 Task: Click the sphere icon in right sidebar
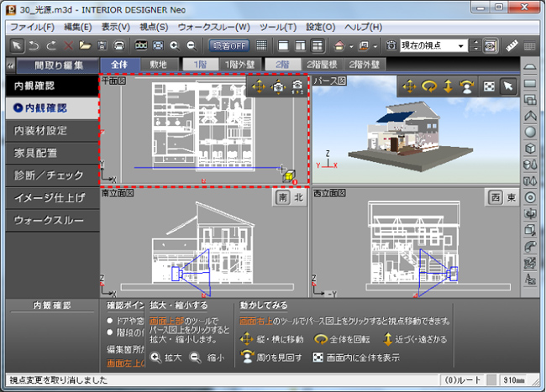(x=531, y=131)
